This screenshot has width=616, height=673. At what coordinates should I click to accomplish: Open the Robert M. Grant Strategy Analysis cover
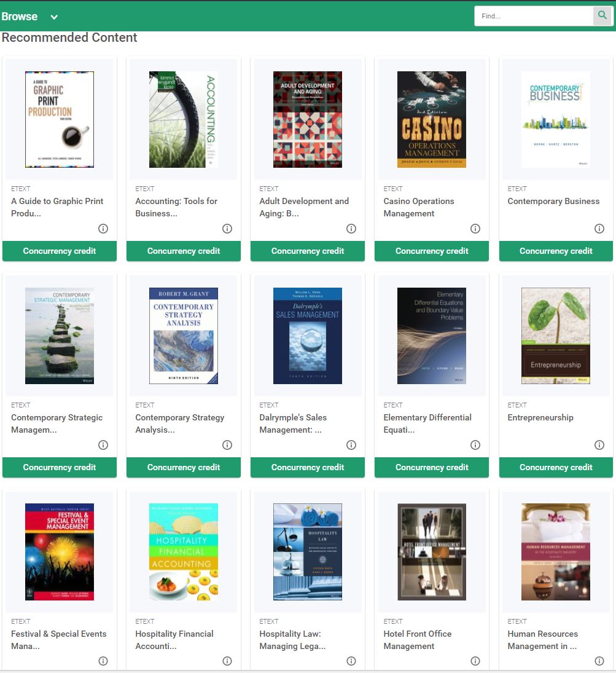click(183, 336)
